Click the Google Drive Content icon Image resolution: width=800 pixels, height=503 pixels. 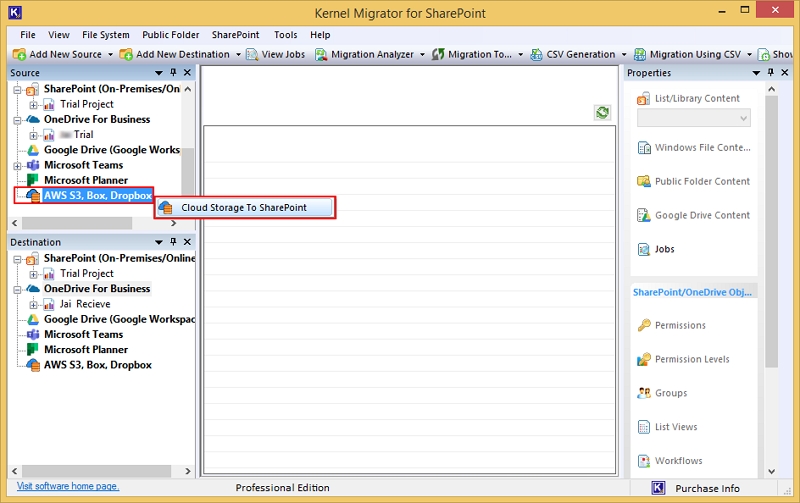pyautogui.click(x=644, y=215)
